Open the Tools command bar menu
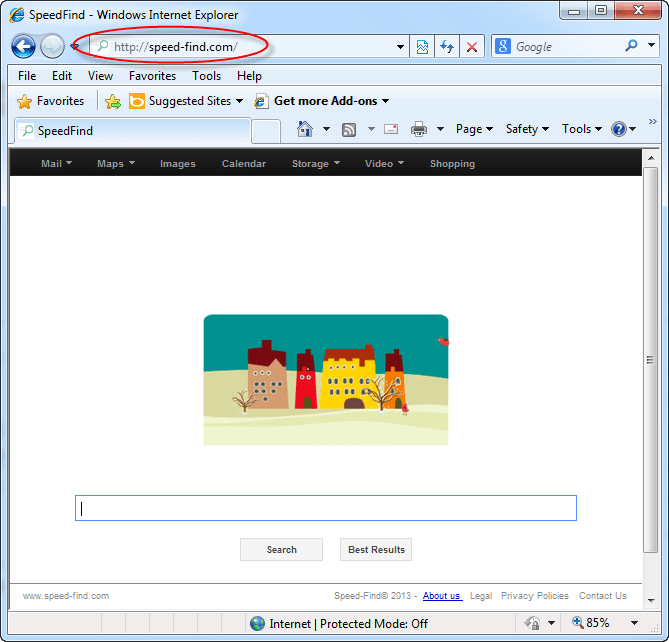This screenshot has width=669, height=642. (582, 129)
